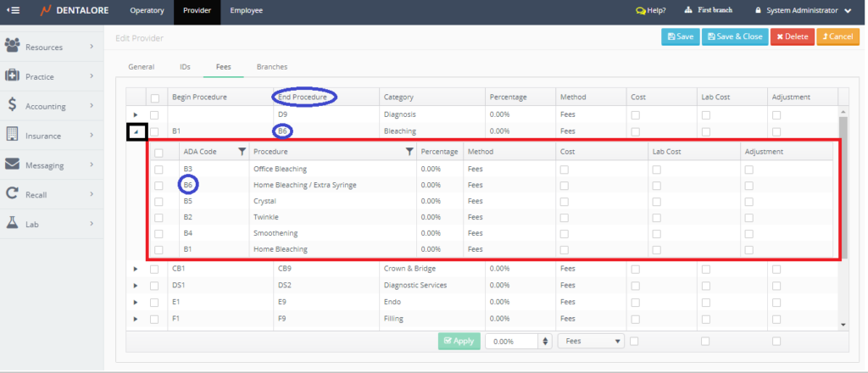
Task: Collapse the expanded Bleaching category row
Action: pyautogui.click(x=136, y=131)
